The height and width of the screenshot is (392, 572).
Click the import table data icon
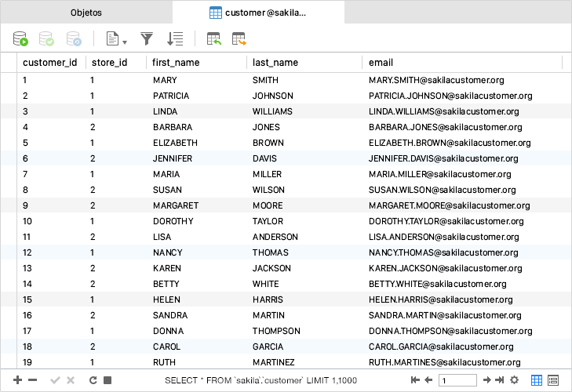[x=213, y=38]
